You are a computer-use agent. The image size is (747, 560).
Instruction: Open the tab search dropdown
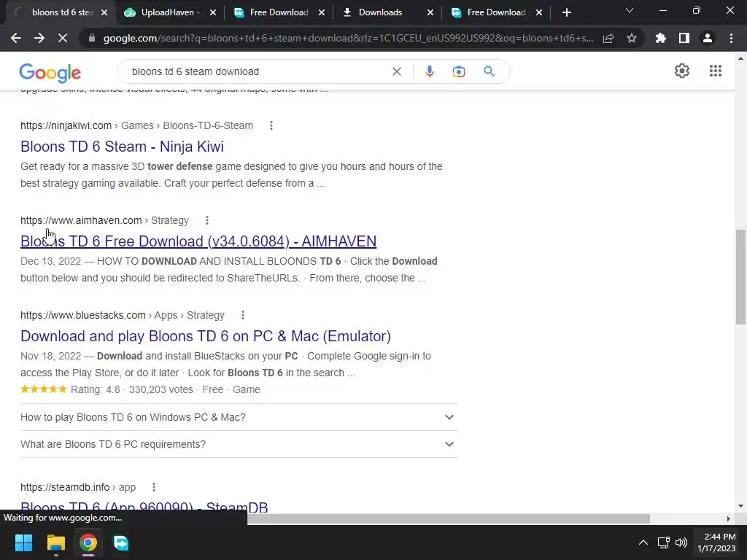(x=630, y=10)
